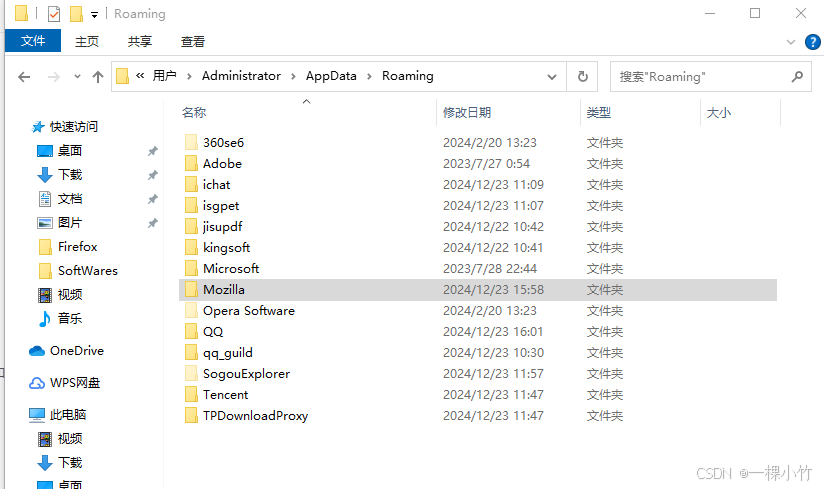Image resolution: width=824 pixels, height=489 pixels.
Task: Expand the chevron after AppData breadcrumb
Action: (x=369, y=77)
